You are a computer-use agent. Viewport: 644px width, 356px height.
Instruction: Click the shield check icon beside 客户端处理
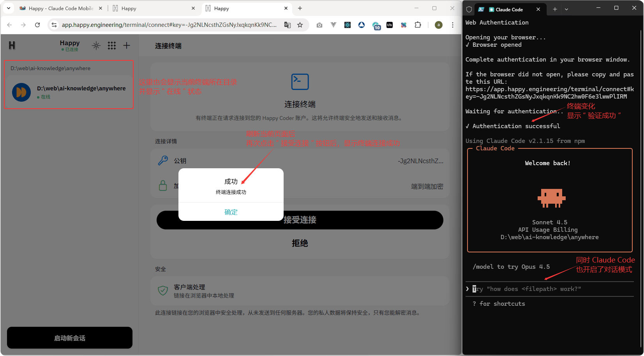(x=163, y=291)
